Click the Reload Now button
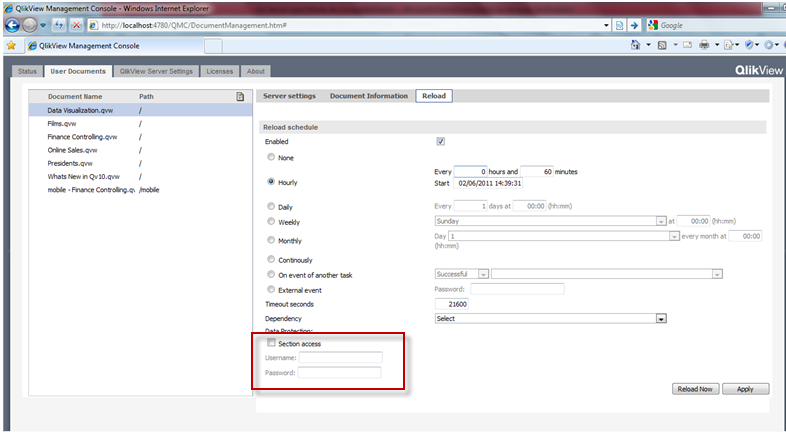 (x=695, y=389)
